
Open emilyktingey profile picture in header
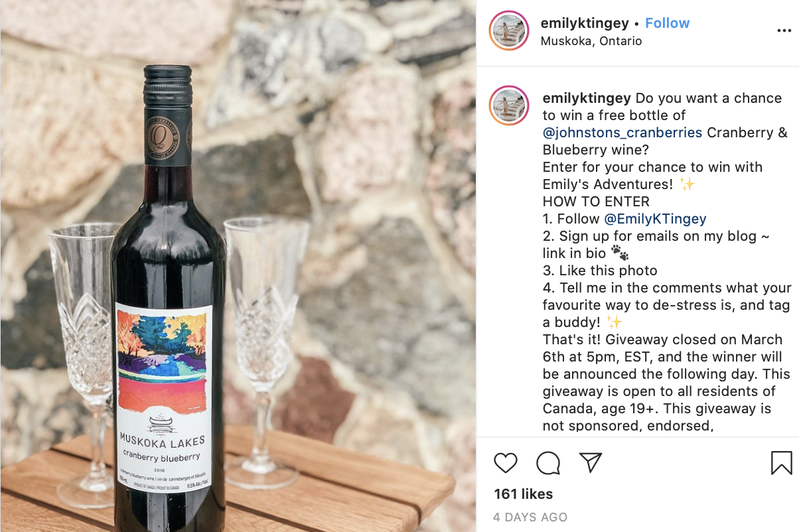[509, 31]
